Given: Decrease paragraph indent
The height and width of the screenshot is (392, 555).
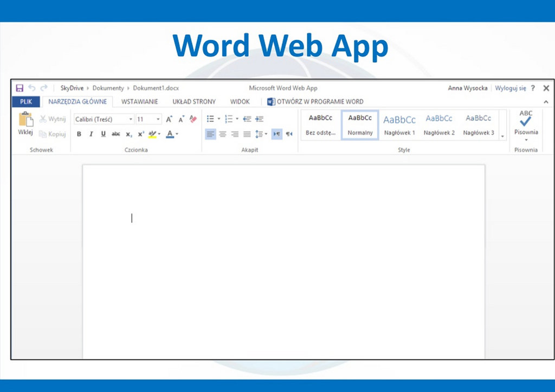Looking at the screenshot, I should pos(247,119).
